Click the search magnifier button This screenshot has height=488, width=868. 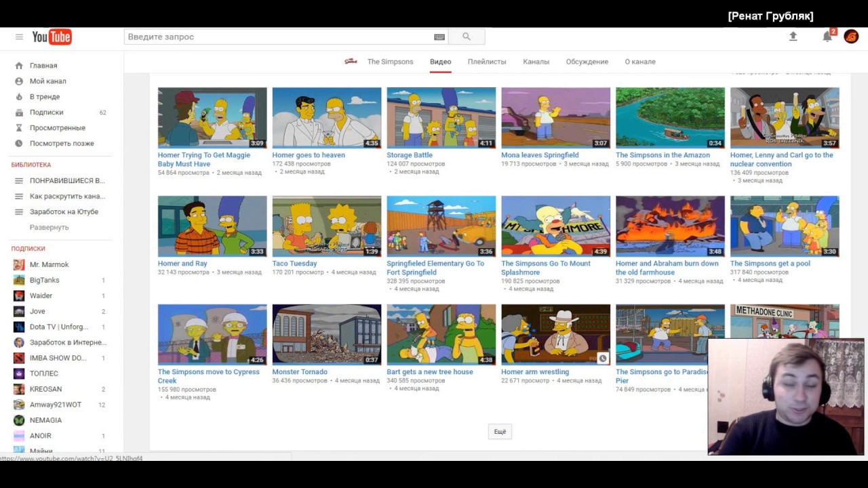click(467, 37)
